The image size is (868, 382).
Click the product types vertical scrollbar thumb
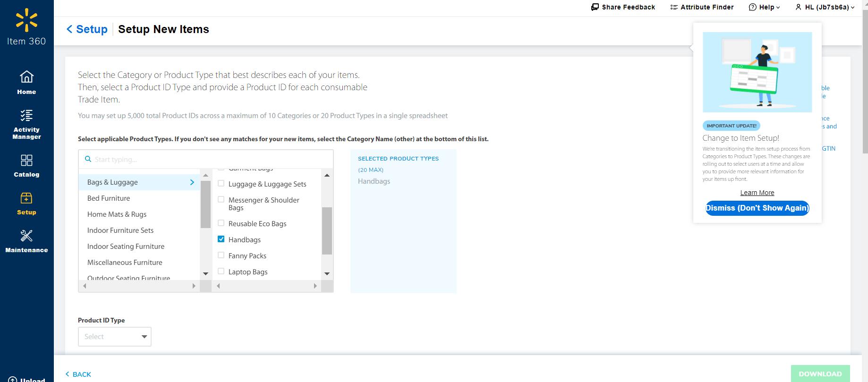pyautogui.click(x=327, y=231)
